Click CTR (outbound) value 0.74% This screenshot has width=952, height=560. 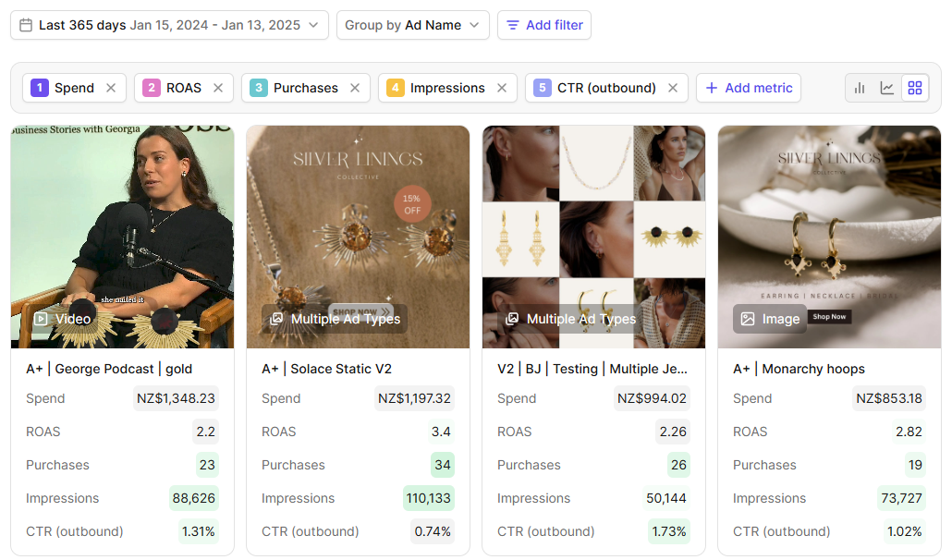click(433, 531)
